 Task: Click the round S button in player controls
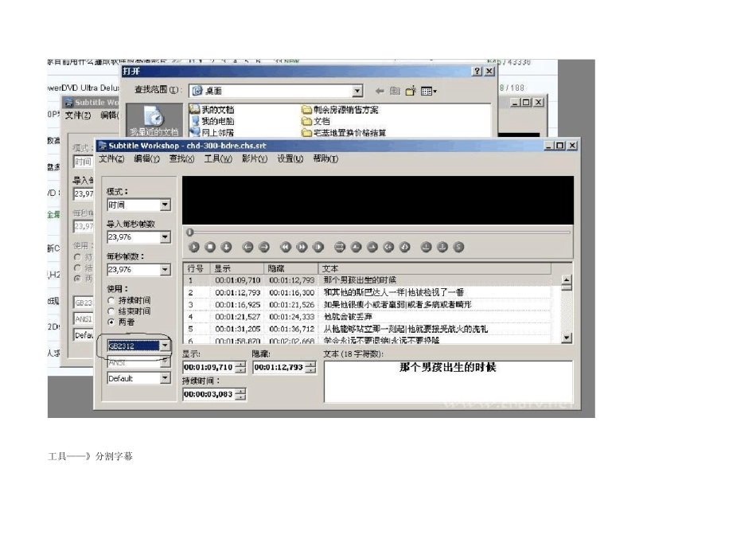click(458, 247)
